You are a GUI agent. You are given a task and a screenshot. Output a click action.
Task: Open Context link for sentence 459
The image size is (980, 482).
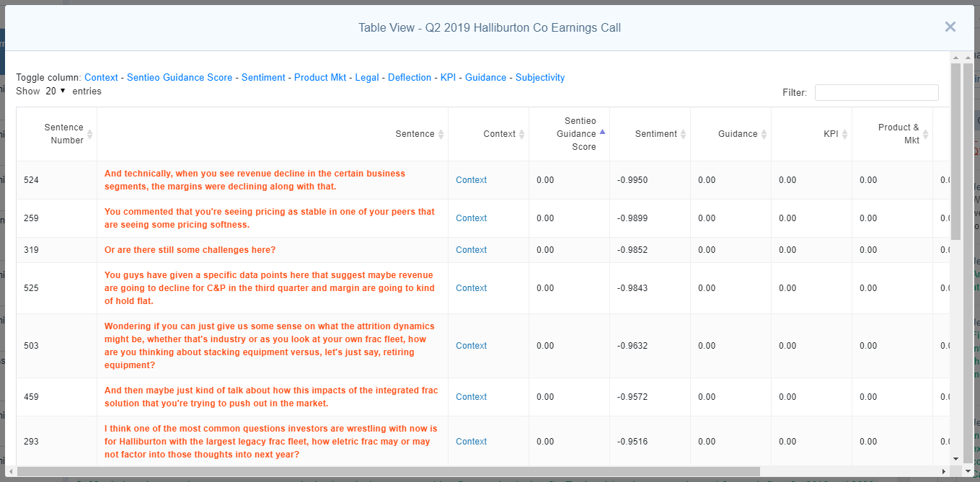pos(471,397)
